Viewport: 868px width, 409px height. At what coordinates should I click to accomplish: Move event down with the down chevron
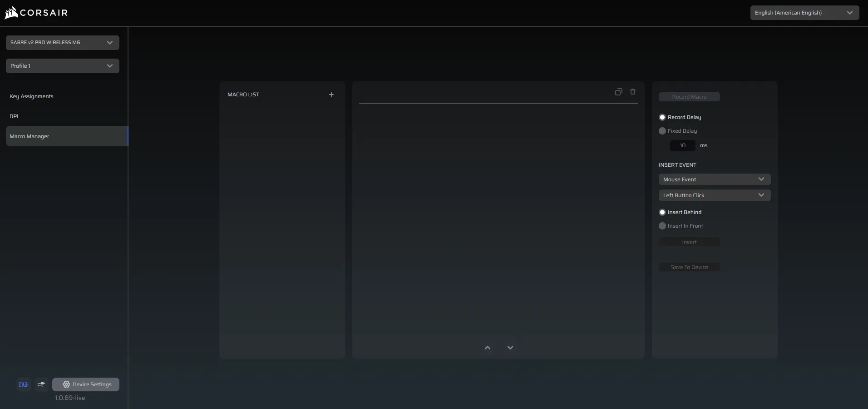point(510,348)
